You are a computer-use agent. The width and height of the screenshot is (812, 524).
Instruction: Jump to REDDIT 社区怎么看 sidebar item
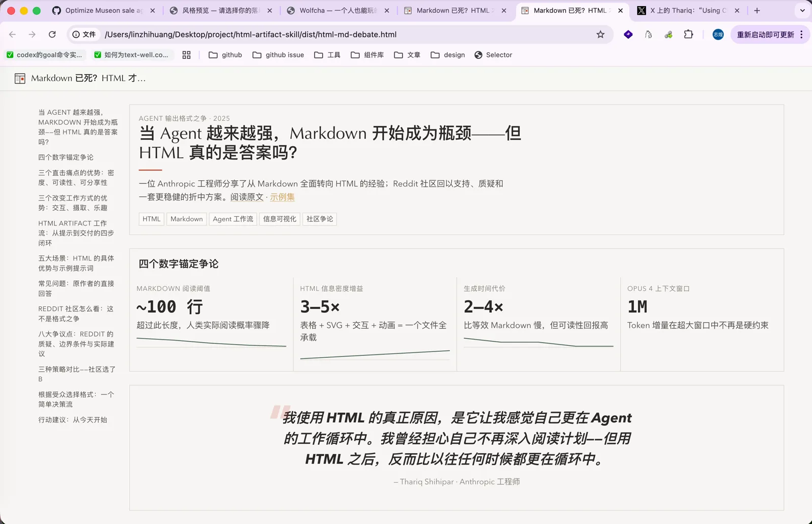tap(76, 314)
